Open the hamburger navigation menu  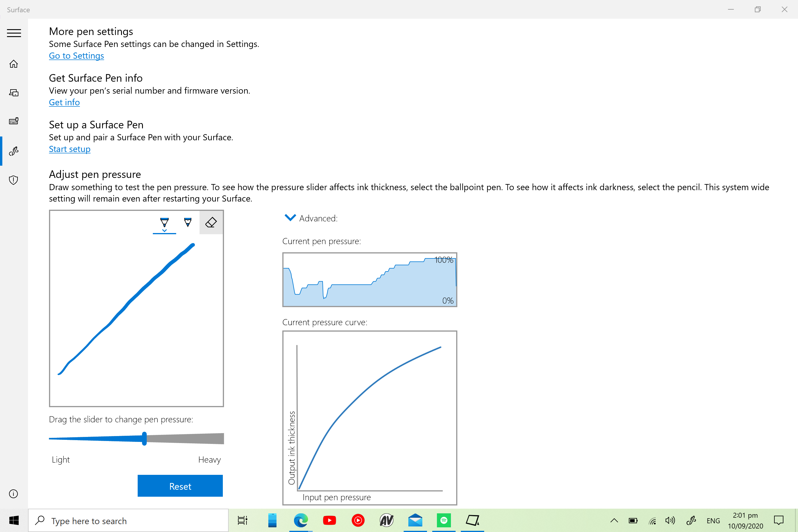(14, 33)
